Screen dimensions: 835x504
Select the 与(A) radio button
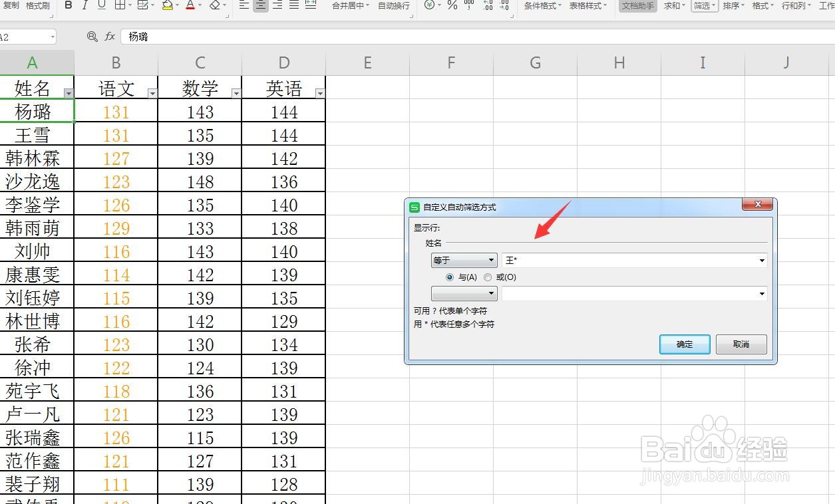(450, 277)
